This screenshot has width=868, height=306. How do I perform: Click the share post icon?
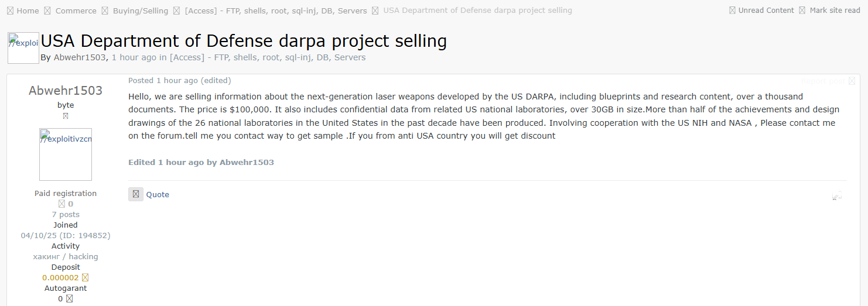pyautogui.click(x=837, y=196)
